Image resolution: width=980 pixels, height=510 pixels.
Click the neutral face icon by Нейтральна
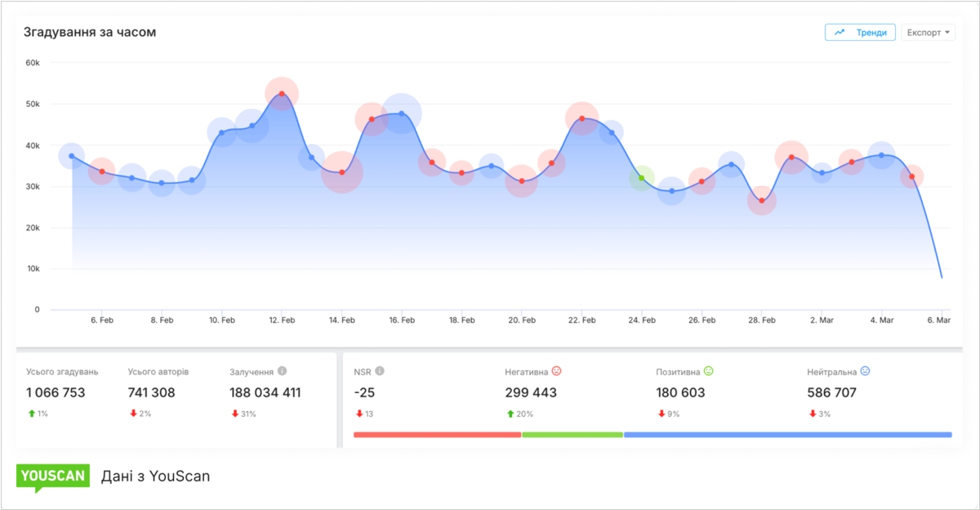(865, 371)
